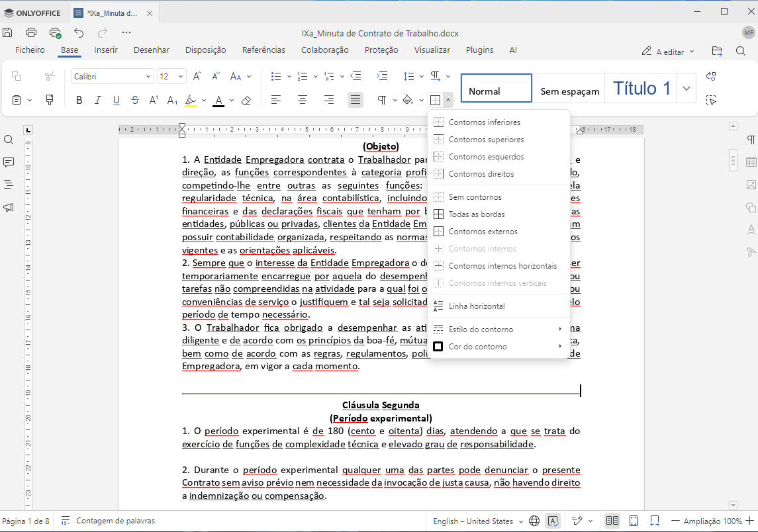758x532 pixels.
Task: Open search with the left sidebar magnifier
Action: pyautogui.click(x=9, y=140)
